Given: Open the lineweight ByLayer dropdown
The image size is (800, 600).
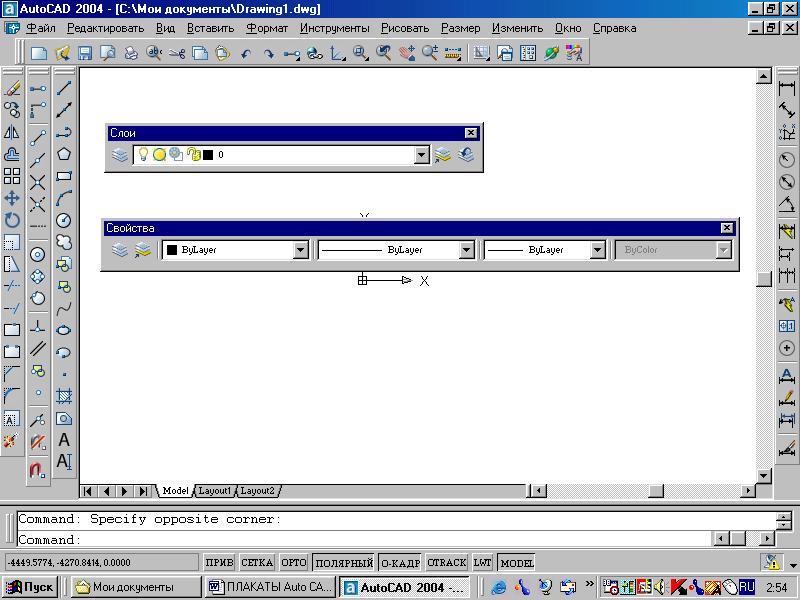Looking at the screenshot, I should 597,250.
